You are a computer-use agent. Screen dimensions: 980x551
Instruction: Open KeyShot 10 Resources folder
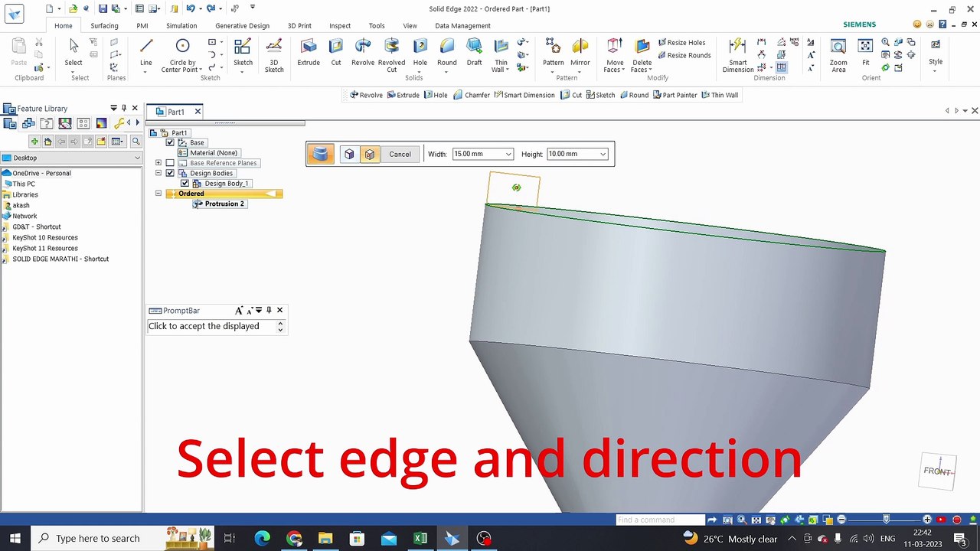pos(44,238)
